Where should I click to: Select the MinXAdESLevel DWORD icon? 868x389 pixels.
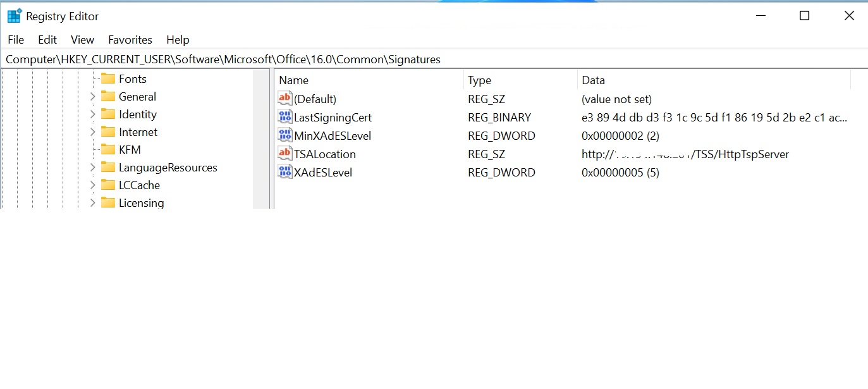pos(284,135)
